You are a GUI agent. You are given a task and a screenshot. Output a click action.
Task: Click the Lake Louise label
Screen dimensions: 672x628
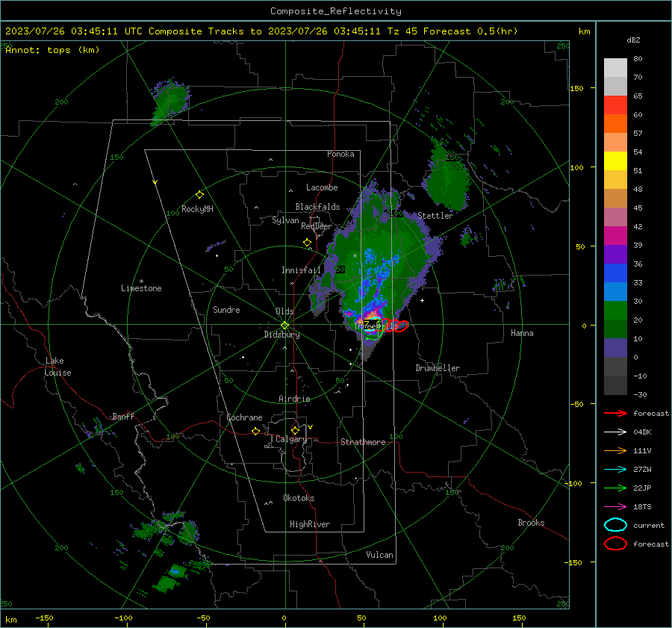click(x=57, y=367)
